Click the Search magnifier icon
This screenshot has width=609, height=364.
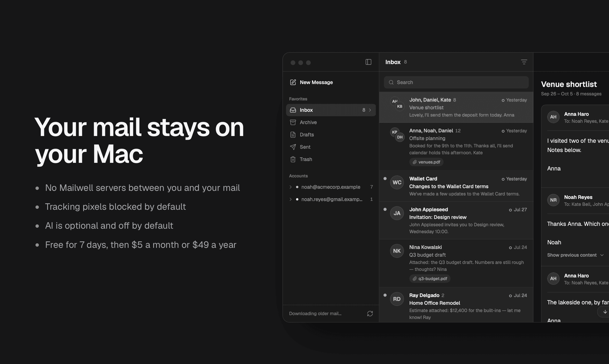pyautogui.click(x=391, y=82)
